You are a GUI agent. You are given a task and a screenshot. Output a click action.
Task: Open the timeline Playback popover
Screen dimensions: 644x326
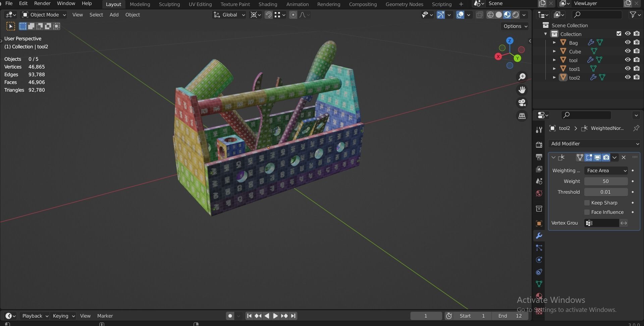pos(35,316)
